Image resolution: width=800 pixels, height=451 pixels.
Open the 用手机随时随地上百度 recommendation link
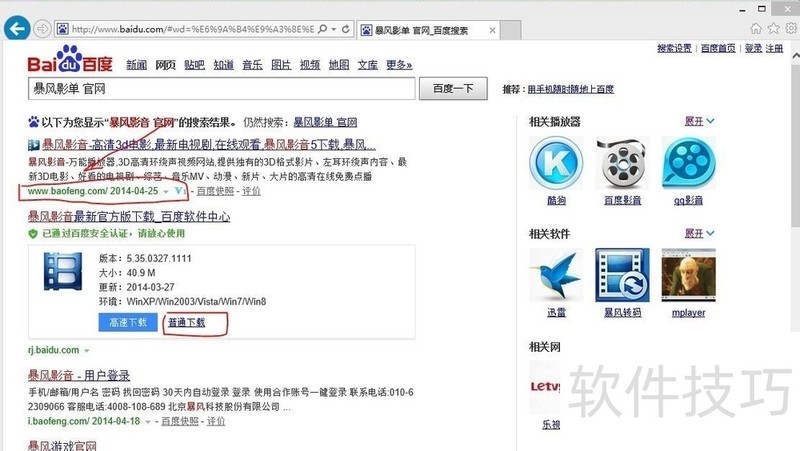click(x=570, y=89)
